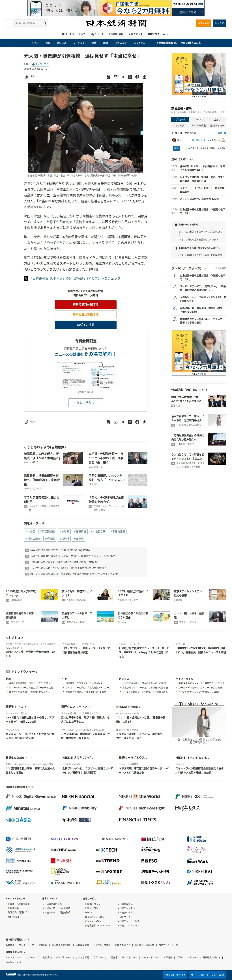
Task: Click the article photo of the haircutting ceremony
Action: pos(86,128)
